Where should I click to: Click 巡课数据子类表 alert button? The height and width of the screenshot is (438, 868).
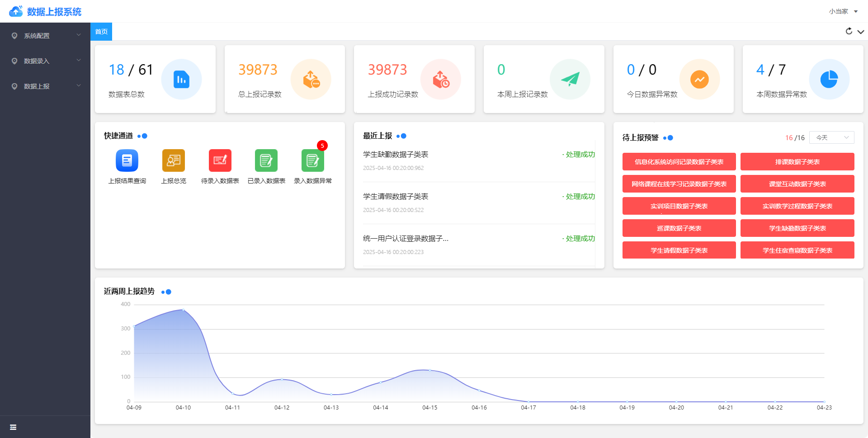coord(679,228)
